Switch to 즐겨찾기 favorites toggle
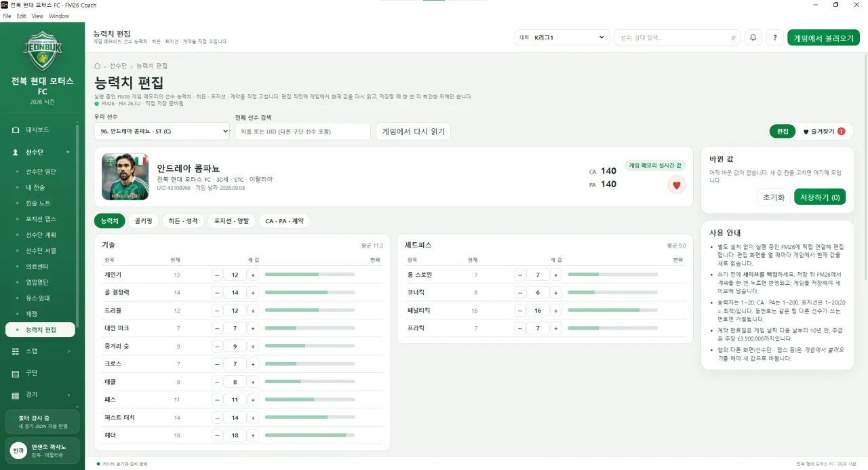 [823, 132]
